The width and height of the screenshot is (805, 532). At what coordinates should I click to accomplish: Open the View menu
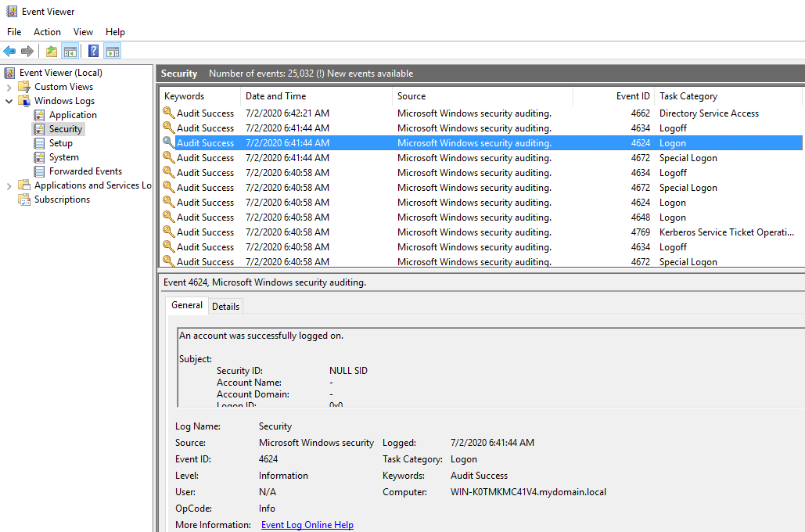(83, 32)
